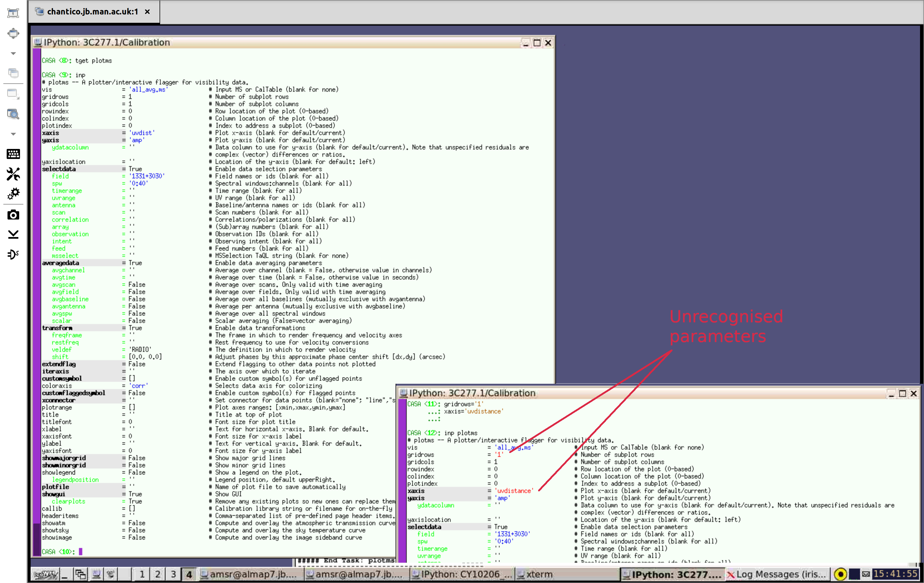Click the yellow circle tray icon
This screenshot has width=924, height=583.
tap(840, 574)
